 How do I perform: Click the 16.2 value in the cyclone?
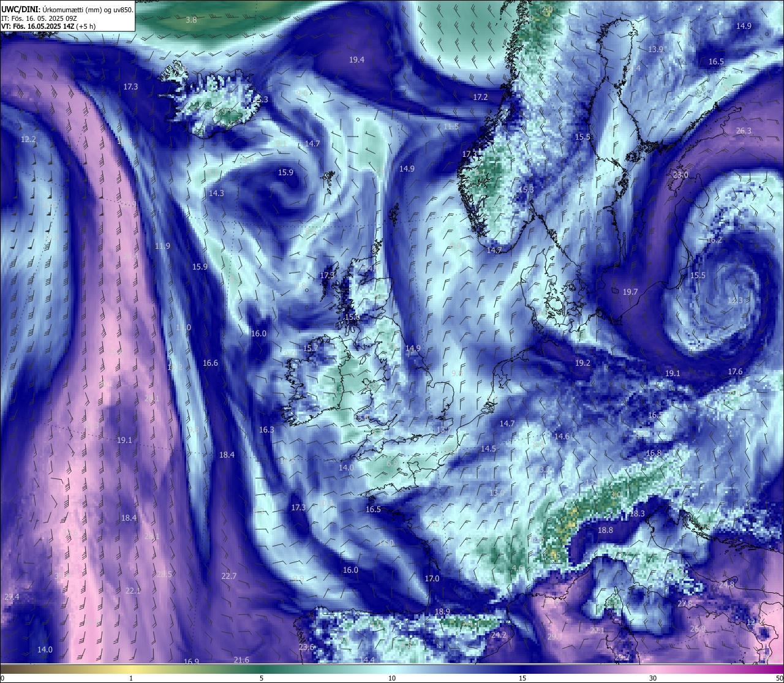pos(714,240)
